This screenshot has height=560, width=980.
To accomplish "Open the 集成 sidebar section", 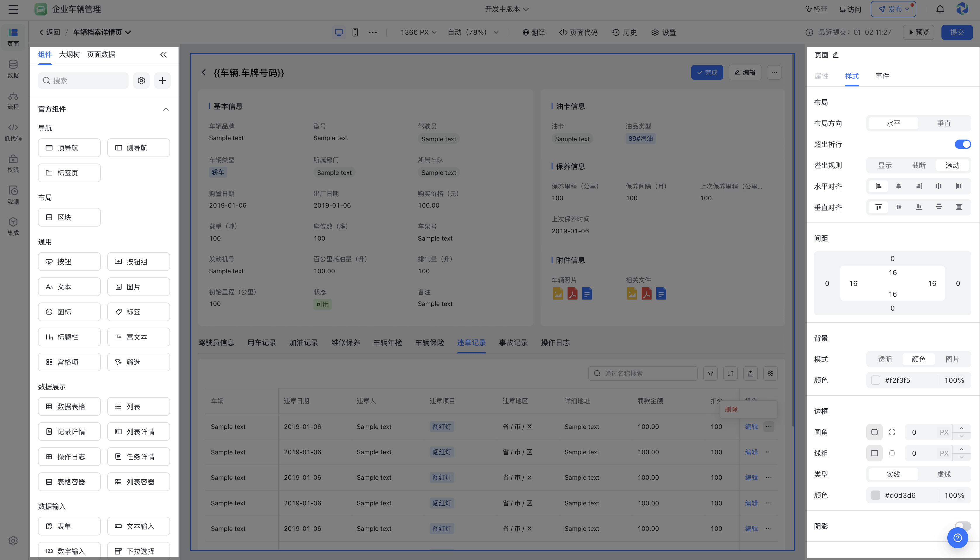I will pyautogui.click(x=13, y=227).
